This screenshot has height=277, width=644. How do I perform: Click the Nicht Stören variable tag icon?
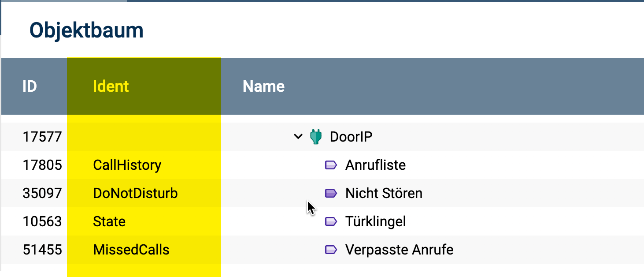point(331,193)
